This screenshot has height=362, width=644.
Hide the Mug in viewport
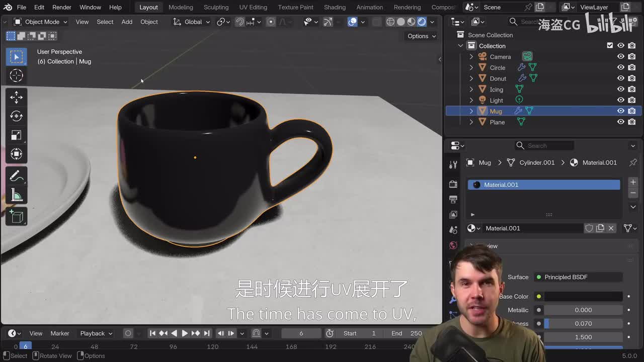[x=621, y=111]
